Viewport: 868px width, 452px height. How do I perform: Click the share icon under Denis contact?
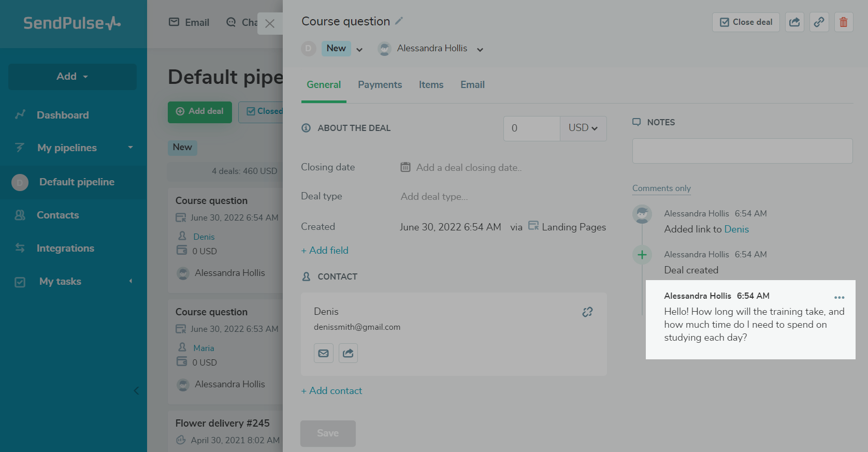pos(348,353)
